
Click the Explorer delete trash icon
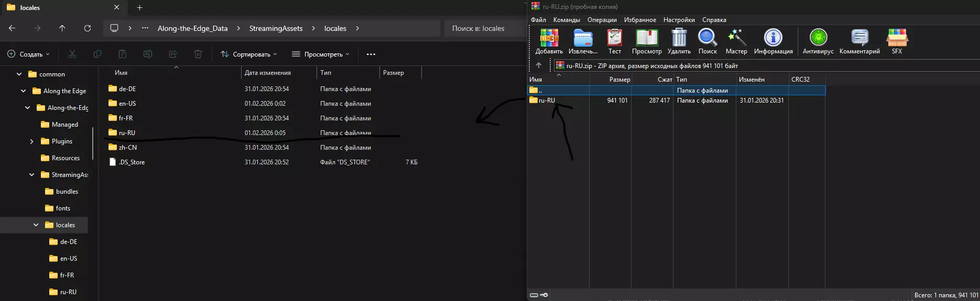[x=198, y=54]
